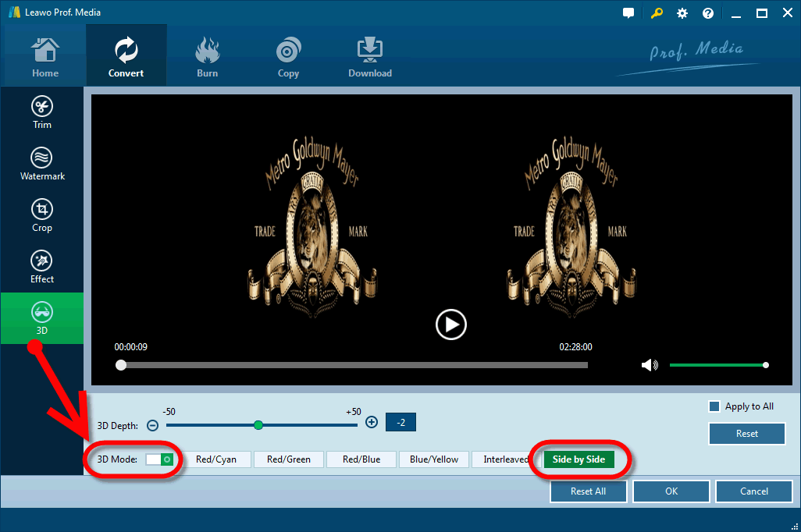The image size is (801, 532).
Task: Decrease 3D depth with minus icon
Action: [x=152, y=425]
